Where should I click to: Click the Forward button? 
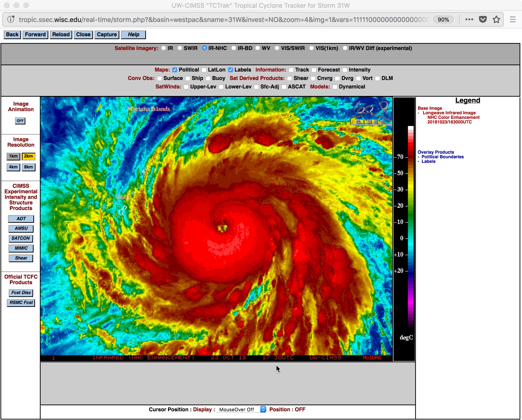click(35, 35)
